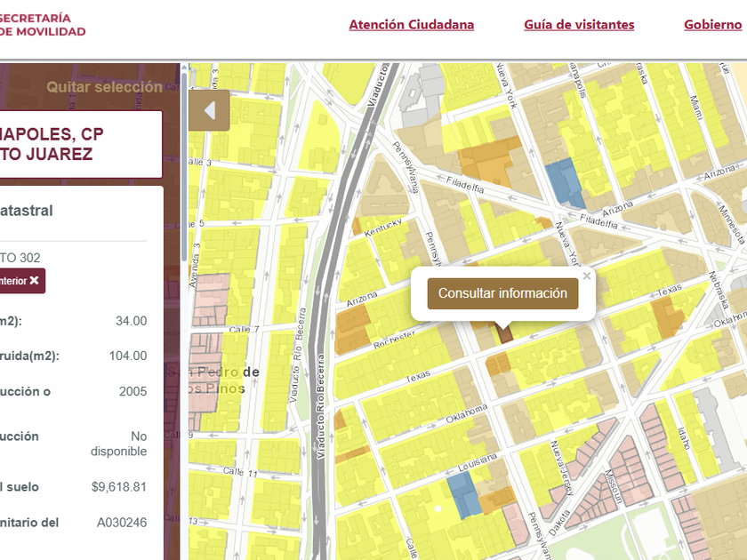Select the blue parcel near Louisiana street
Image resolution: width=747 pixels, height=560 pixels.
(462, 493)
